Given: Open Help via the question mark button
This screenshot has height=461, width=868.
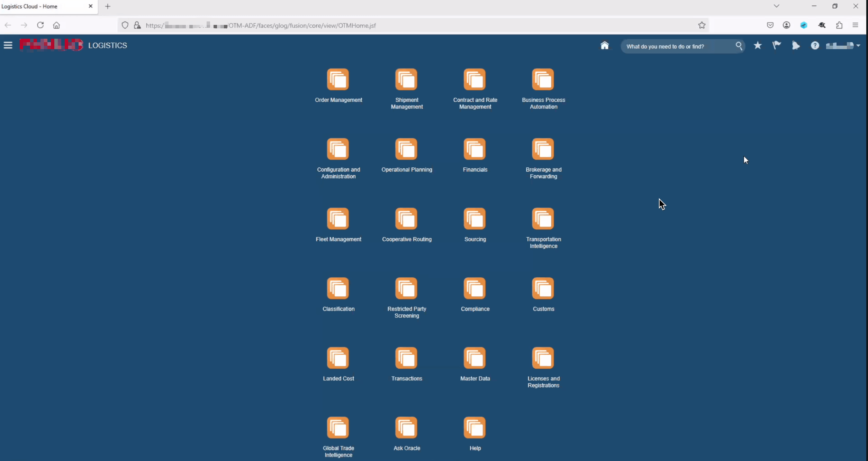Looking at the screenshot, I should (x=815, y=45).
